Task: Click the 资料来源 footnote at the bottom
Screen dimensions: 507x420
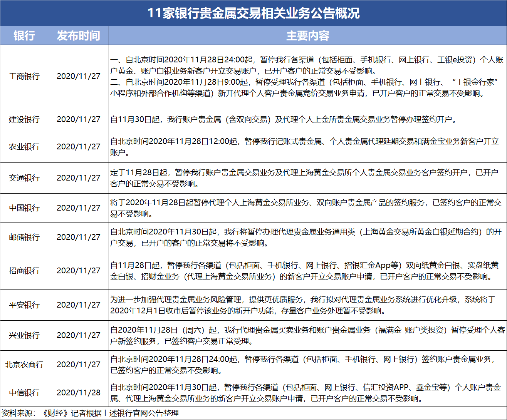Action: 90,413
